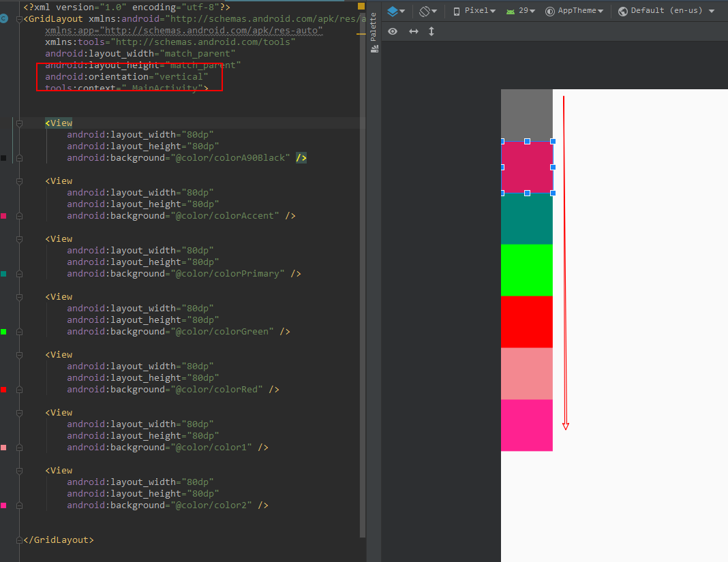Image resolution: width=728 pixels, height=562 pixels.
Task: Click the bottom-center resize handle of selected view
Action: pyautogui.click(x=527, y=193)
